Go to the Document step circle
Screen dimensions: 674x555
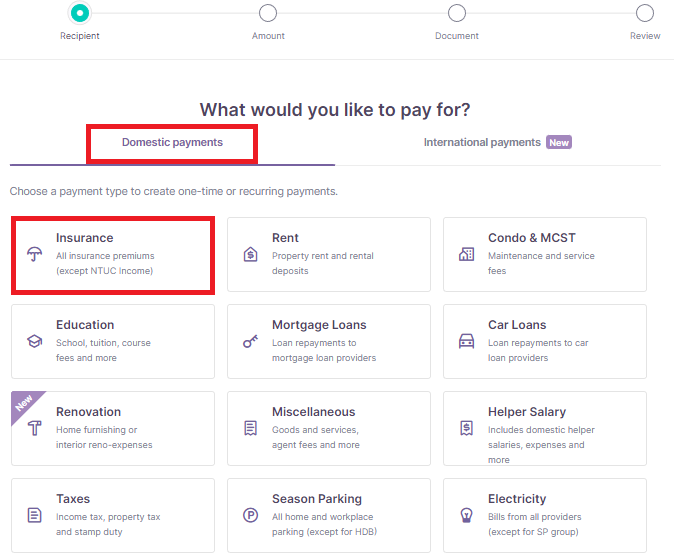point(456,13)
